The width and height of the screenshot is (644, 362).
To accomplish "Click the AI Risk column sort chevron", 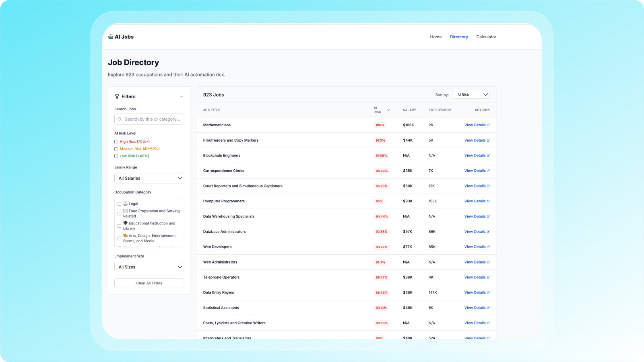I will (388, 110).
